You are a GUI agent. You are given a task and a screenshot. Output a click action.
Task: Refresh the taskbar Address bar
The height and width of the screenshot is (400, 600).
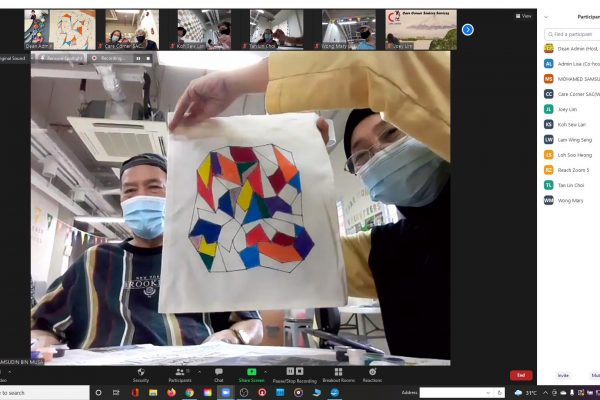pos(499,393)
